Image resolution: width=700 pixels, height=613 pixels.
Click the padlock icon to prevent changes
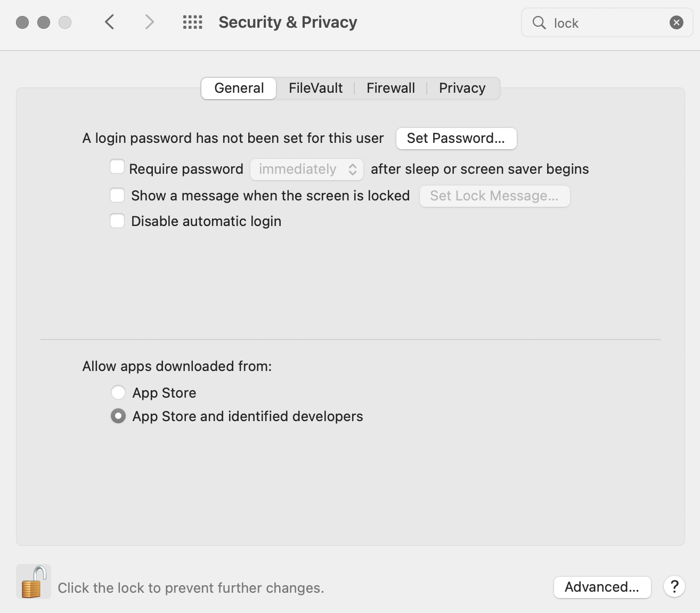[34, 582]
